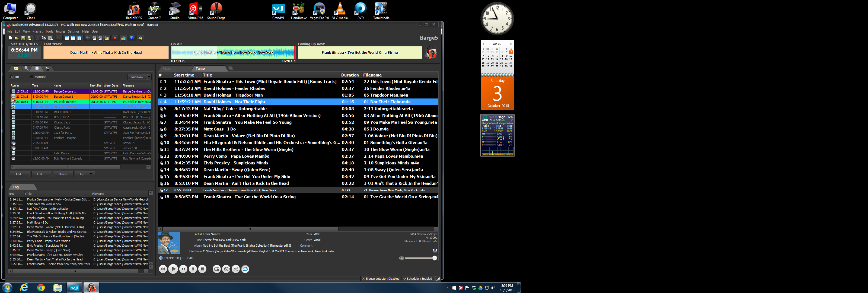Open broadcast globe icon in toolbar

[x=132, y=38]
